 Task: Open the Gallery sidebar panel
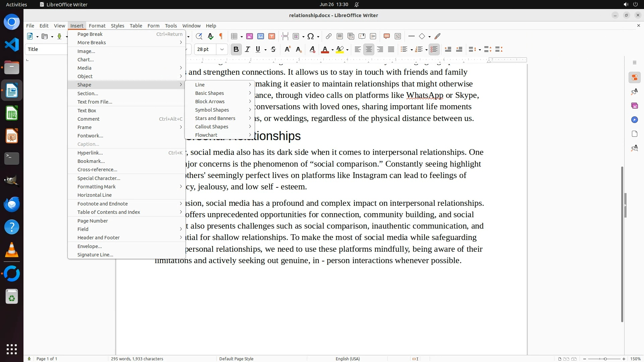point(634,106)
